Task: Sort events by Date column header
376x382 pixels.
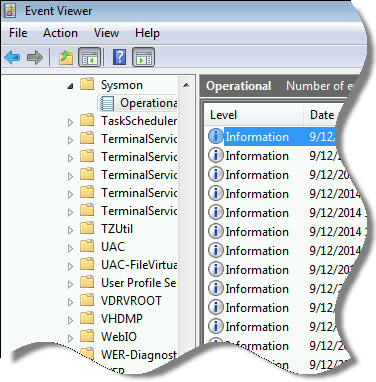Action: [322, 115]
